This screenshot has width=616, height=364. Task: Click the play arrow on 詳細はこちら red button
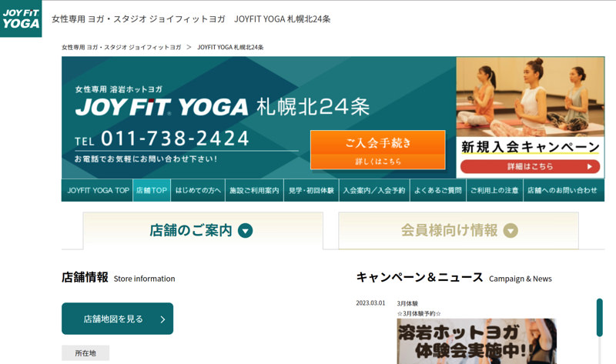(590, 166)
